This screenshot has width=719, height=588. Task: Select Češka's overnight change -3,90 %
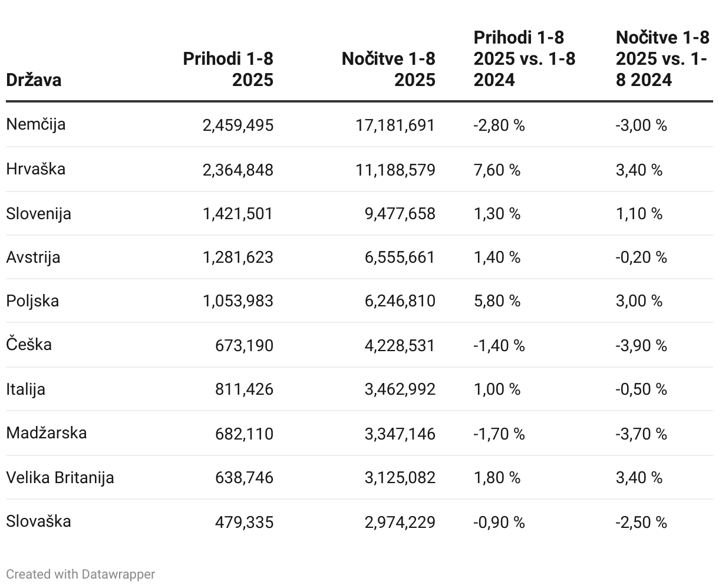641,345
